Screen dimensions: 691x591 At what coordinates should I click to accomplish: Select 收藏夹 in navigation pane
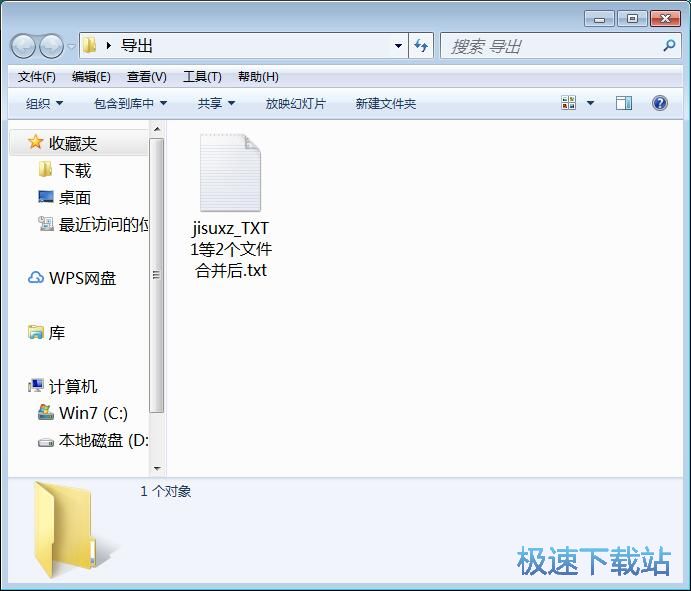tap(73, 143)
